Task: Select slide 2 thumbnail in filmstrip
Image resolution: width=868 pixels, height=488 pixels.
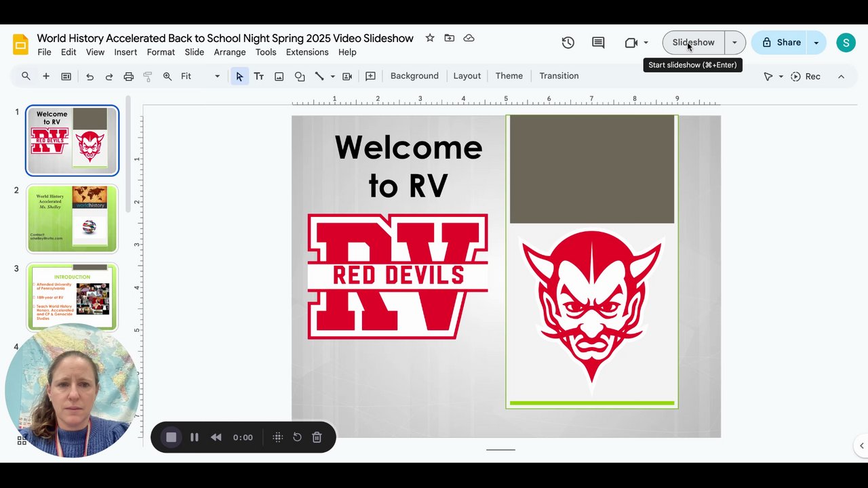Action: click(72, 218)
